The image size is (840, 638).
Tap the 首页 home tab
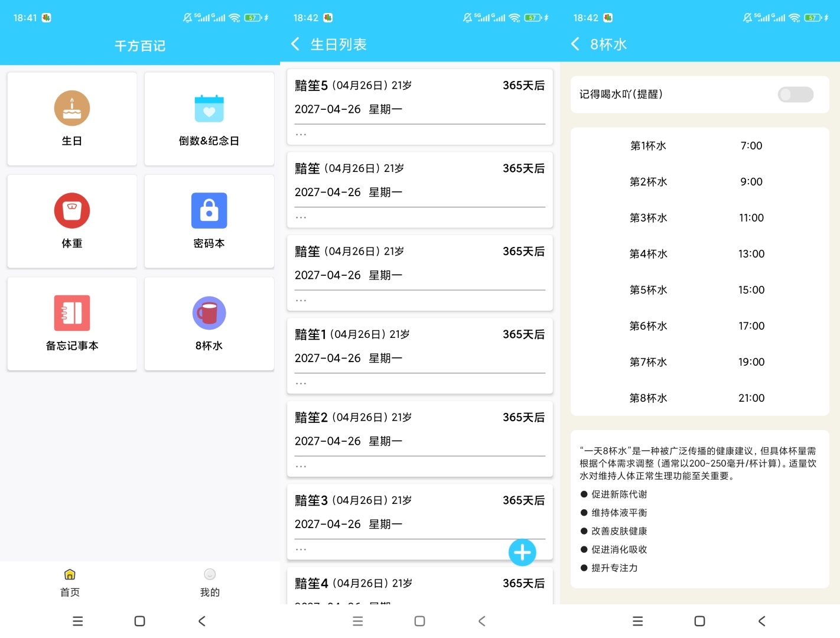70,582
